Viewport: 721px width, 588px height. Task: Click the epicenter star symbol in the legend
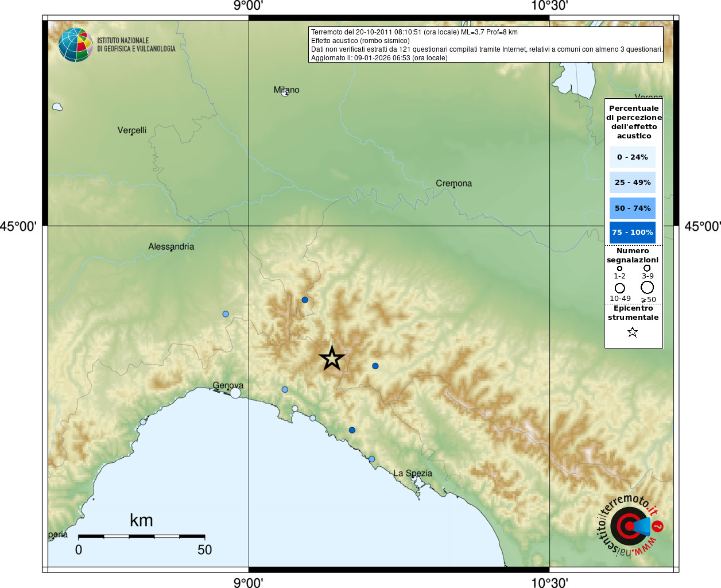tap(633, 332)
